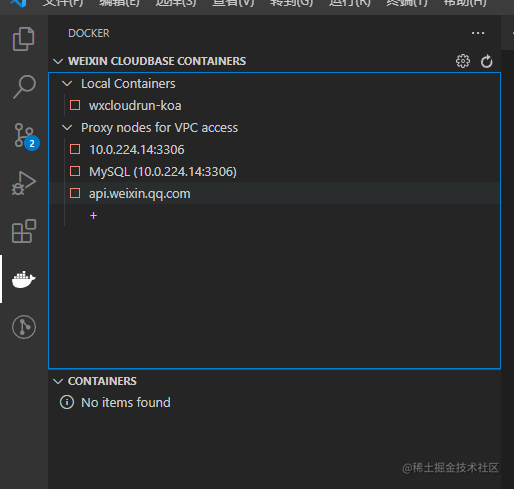Collapse the Containers section chevron
Viewport: 514px width, 489px height.
pyautogui.click(x=58, y=381)
